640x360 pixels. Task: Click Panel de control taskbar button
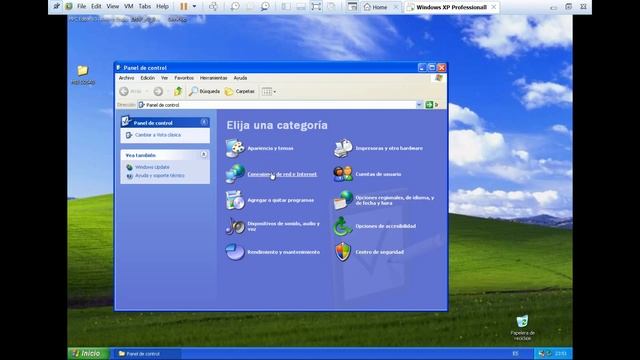pos(147,354)
